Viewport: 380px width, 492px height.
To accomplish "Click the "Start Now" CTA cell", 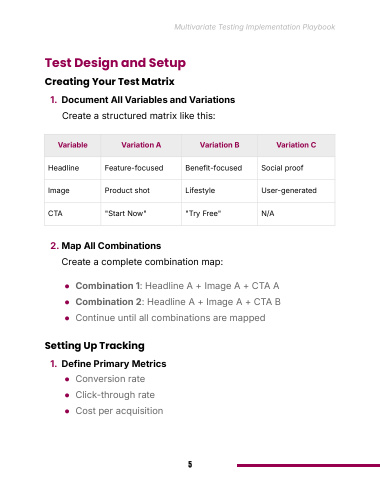I will (x=141, y=213).
